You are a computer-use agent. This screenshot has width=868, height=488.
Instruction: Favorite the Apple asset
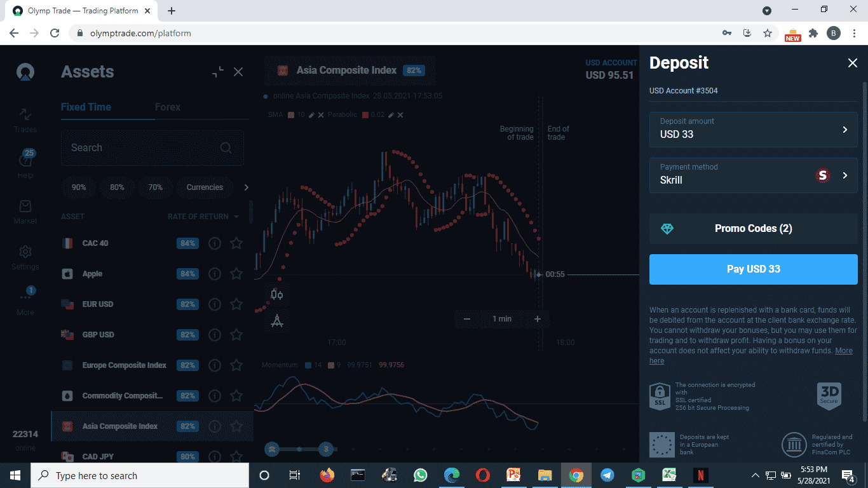[236, 274]
